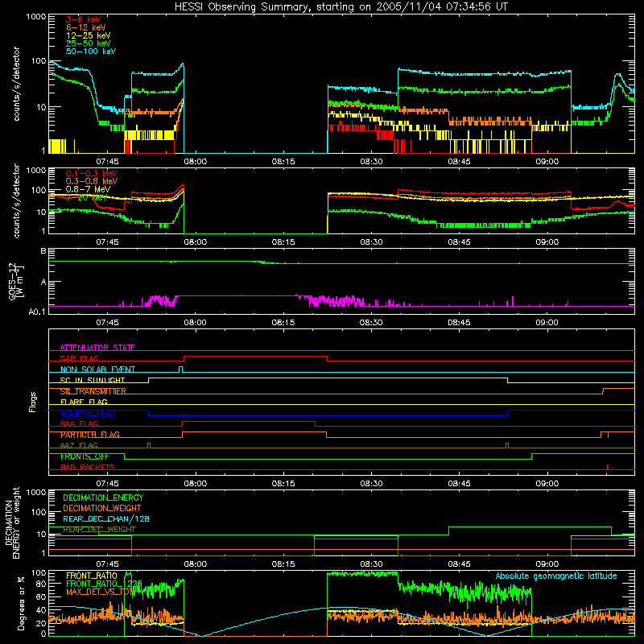The image size is (644, 644).
Task: Click the 80 tick on bottom panel
Action: [41, 584]
